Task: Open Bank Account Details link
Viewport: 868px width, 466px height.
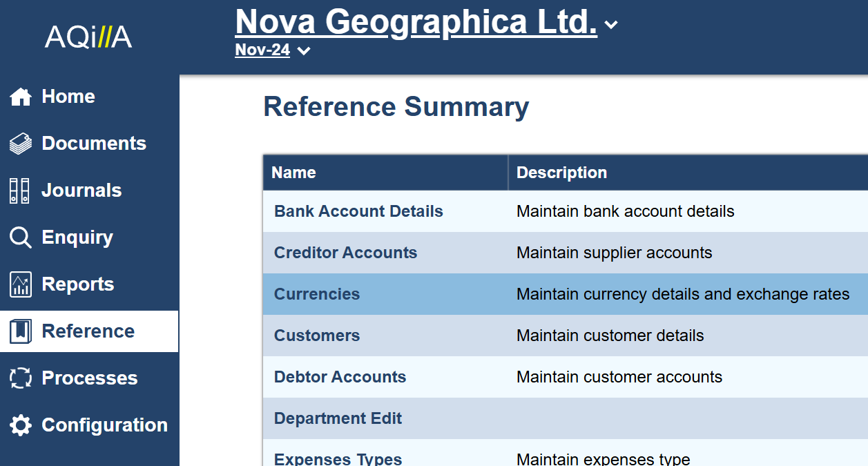Action: click(358, 211)
